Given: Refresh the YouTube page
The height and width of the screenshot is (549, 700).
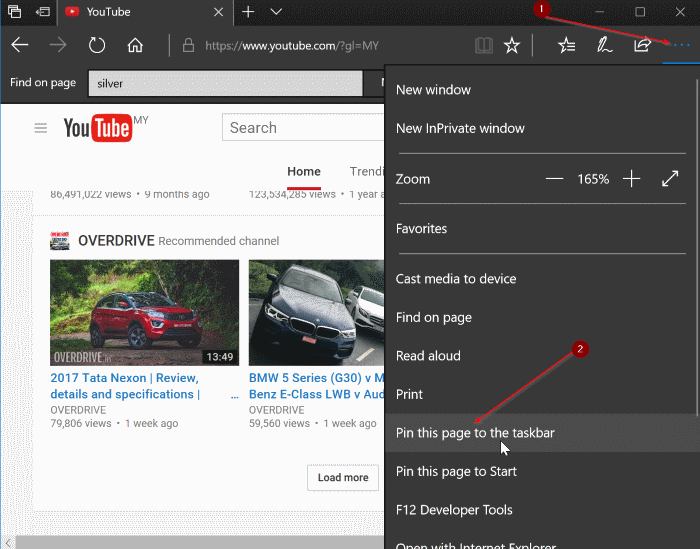Looking at the screenshot, I should [x=96, y=45].
